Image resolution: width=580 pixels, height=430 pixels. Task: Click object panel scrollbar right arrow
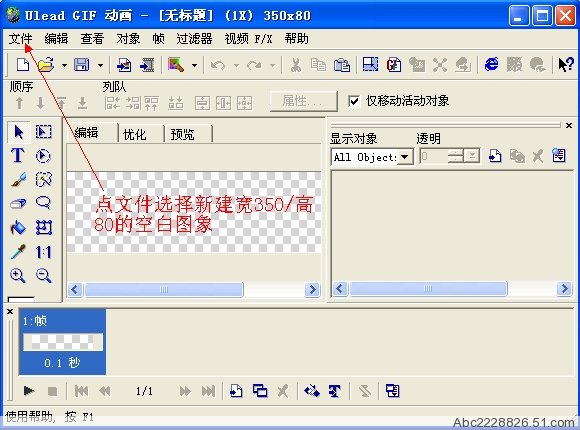564,289
